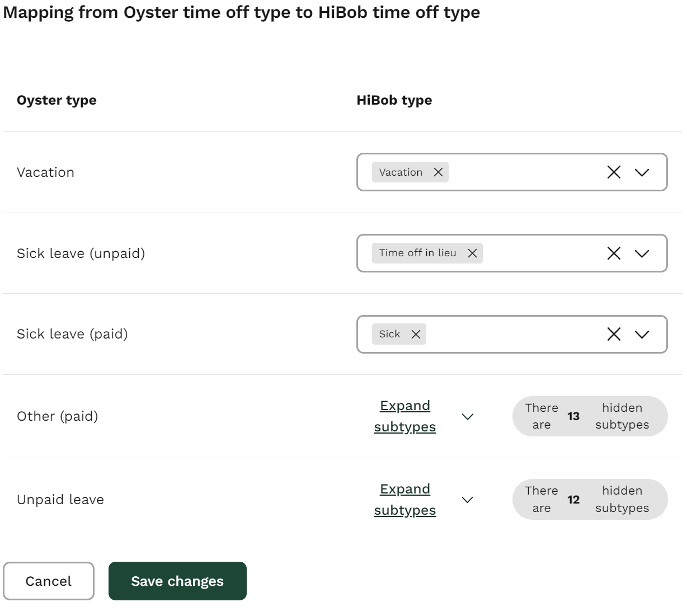Click the Other (paid) row label
The height and width of the screenshot is (616, 687).
coord(58,416)
